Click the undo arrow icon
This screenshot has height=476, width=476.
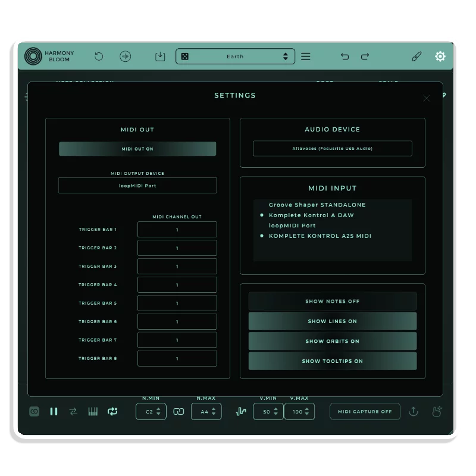point(345,57)
